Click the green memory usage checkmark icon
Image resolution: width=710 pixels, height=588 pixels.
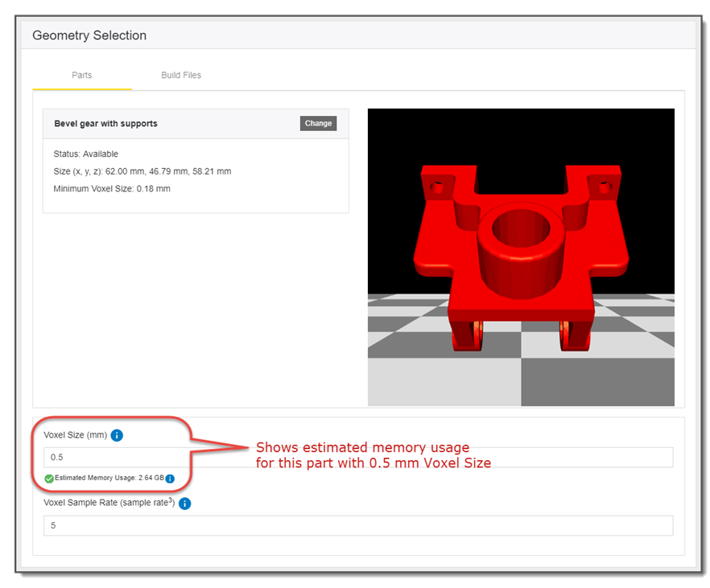[x=49, y=479]
